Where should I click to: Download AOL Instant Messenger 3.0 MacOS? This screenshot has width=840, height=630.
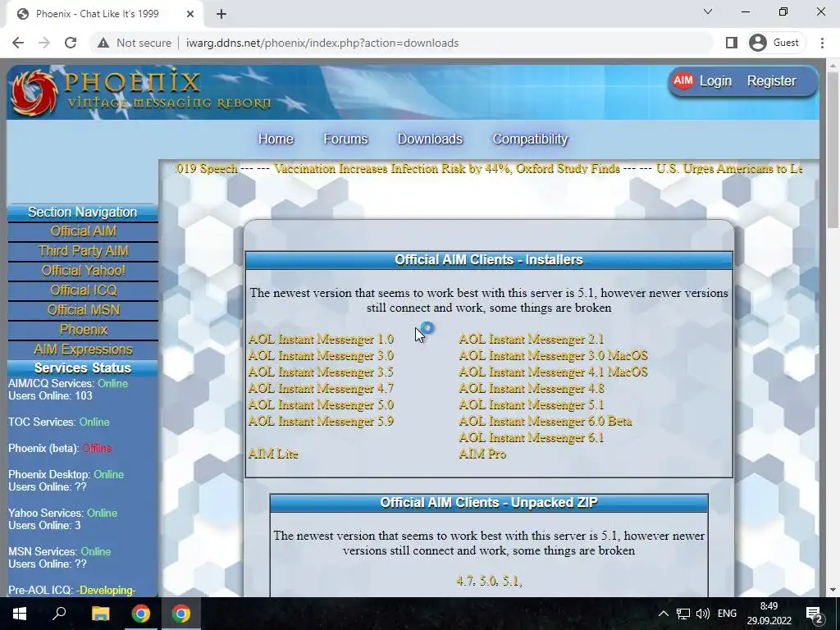554,356
